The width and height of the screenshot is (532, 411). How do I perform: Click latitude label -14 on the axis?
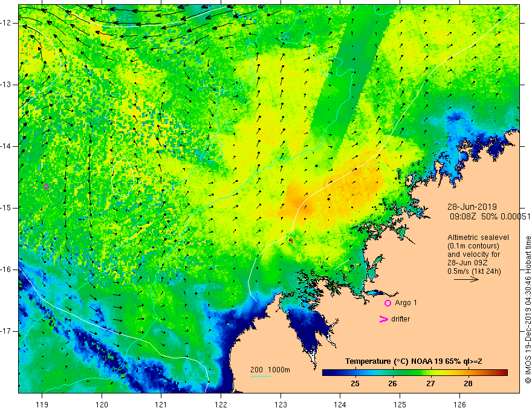[x=5, y=146]
